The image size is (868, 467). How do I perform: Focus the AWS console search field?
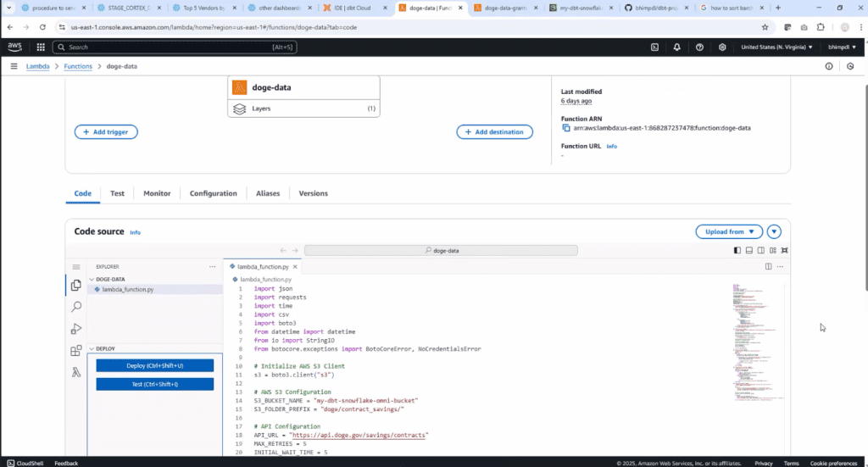(175, 47)
